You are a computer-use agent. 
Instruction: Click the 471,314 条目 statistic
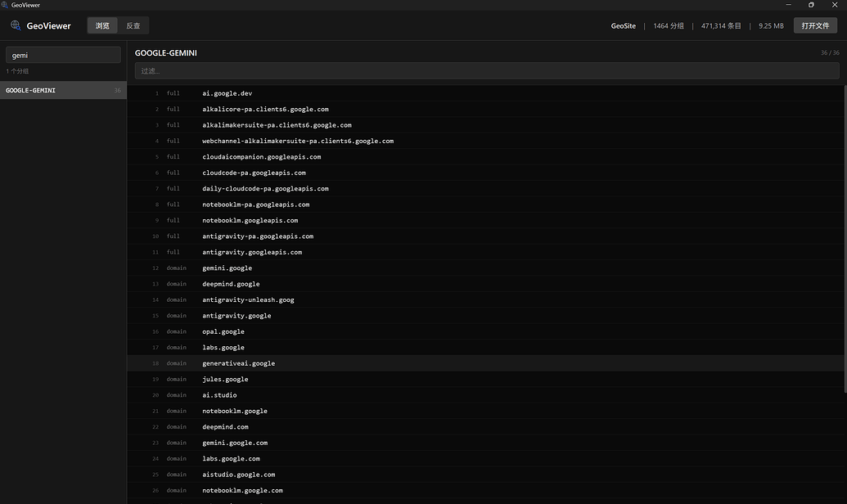click(721, 26)
